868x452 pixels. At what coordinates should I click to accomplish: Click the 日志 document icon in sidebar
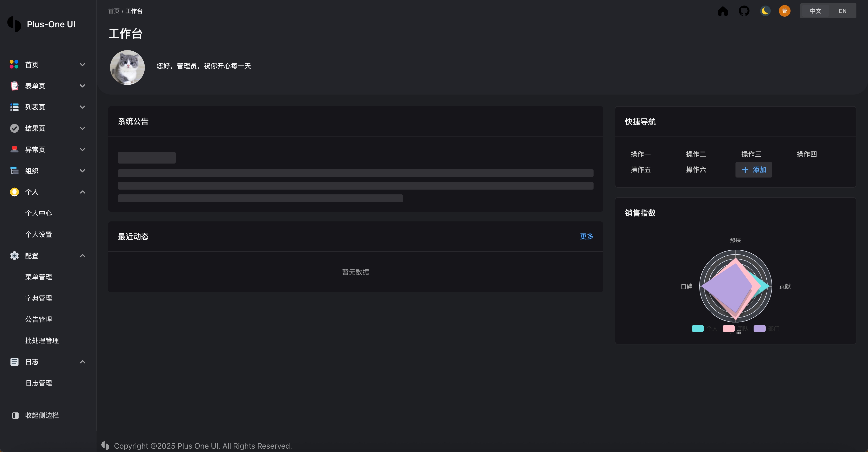tap(14, 362)
